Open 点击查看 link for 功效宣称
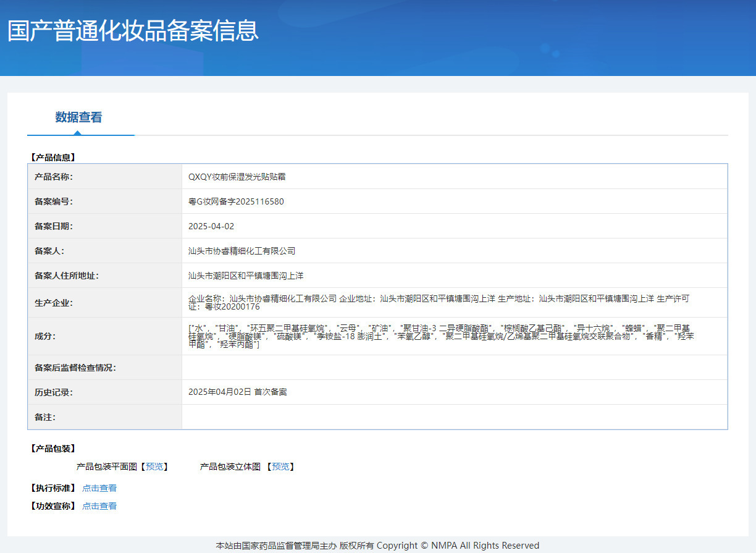 [99, 506]
